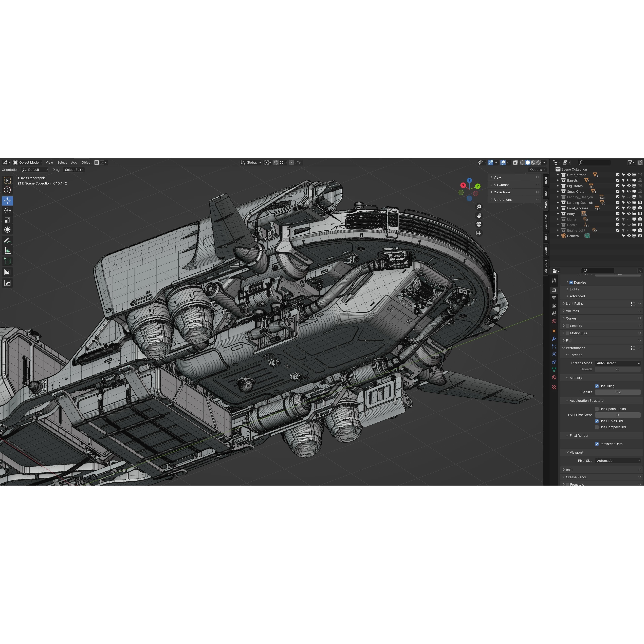Screen dimensions: 644x644
Task: Select the Move tool in the toolbar
Action: coord(7,201)
